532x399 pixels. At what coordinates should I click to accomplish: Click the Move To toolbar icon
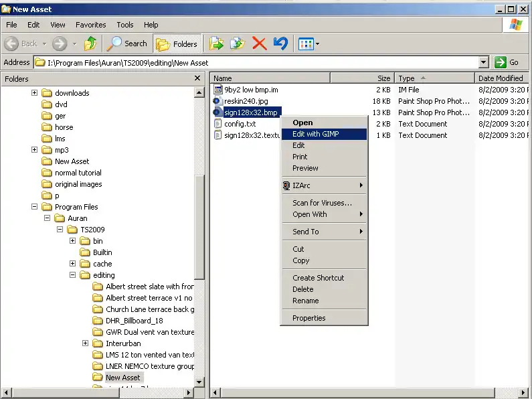point(215,44)
